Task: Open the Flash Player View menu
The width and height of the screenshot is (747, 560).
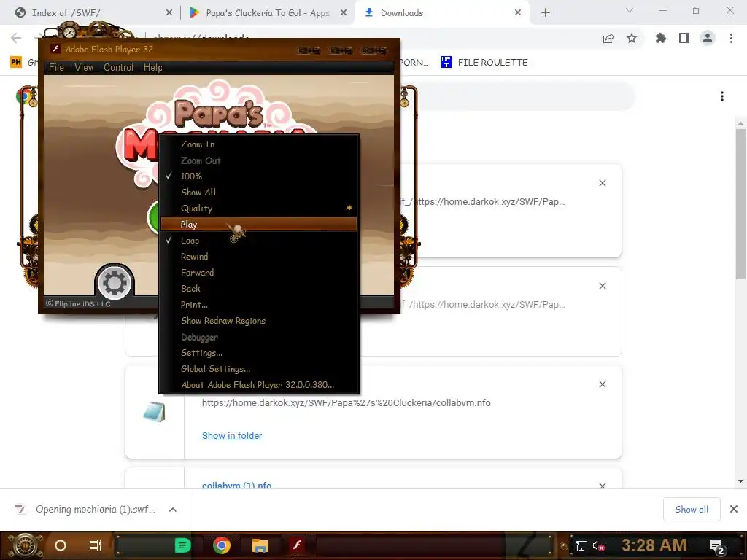Action: coord(84,68)
